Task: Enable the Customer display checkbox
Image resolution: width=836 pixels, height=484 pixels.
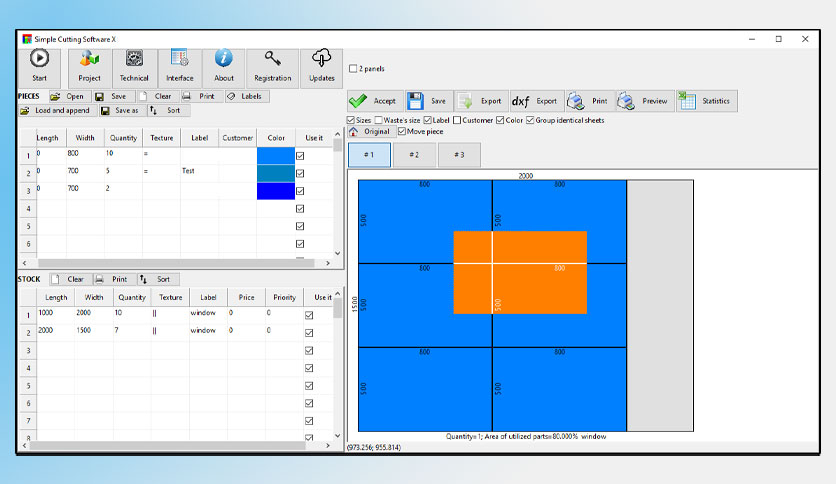Action: click(457, 120)
